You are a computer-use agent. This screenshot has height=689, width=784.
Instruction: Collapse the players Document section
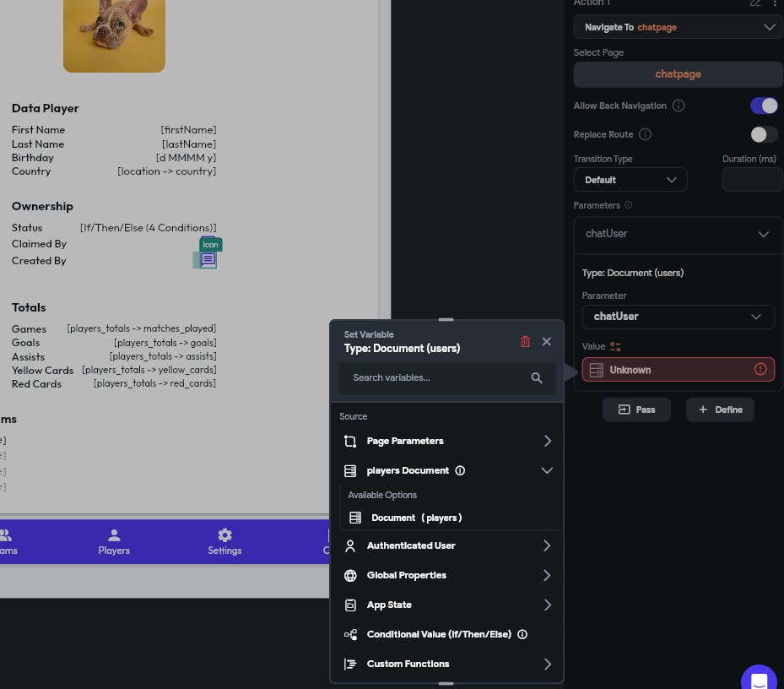click(547, 470)
